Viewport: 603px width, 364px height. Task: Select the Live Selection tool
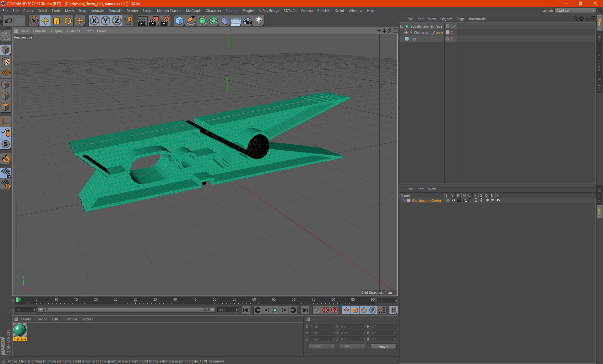point(34,21)
